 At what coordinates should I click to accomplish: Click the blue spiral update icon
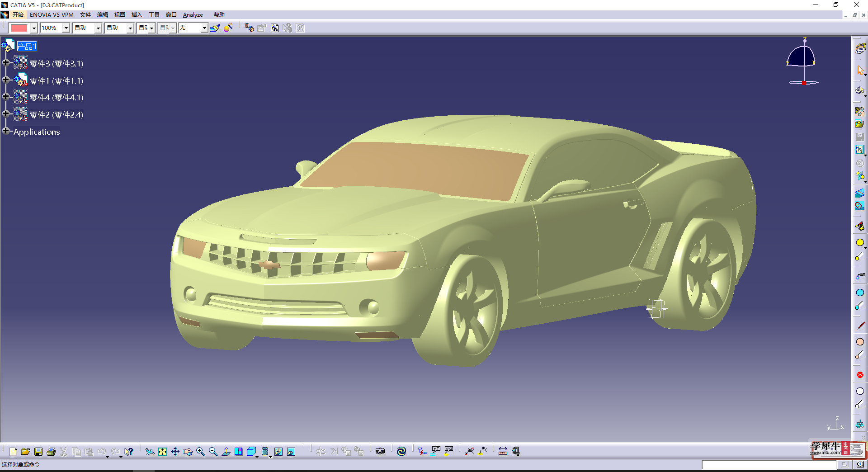[401, 451]
